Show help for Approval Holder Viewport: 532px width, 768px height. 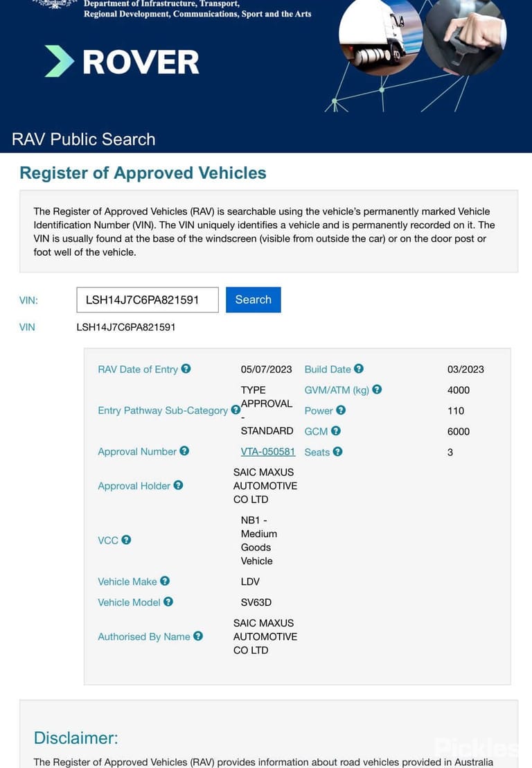click(x=178, y=485)
